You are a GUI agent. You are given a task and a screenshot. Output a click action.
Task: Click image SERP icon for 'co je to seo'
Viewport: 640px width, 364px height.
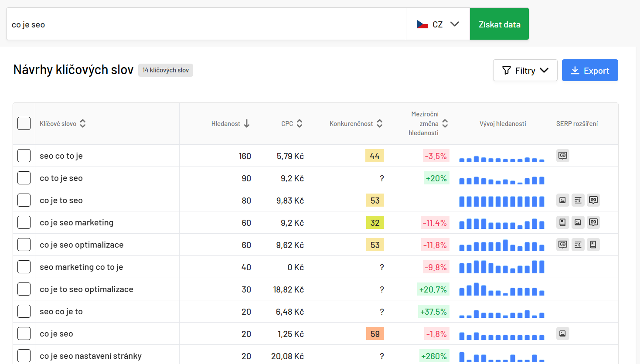(562, 200)
